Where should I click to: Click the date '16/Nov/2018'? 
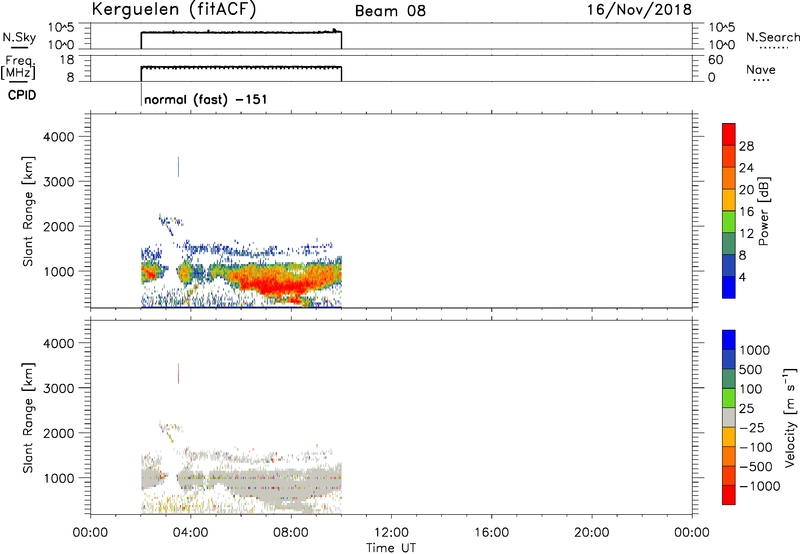(639, 10)
